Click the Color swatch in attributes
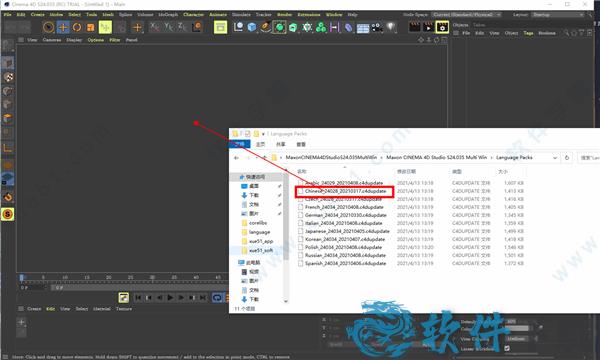Screen dimensions: 600x360 [517, 329]
